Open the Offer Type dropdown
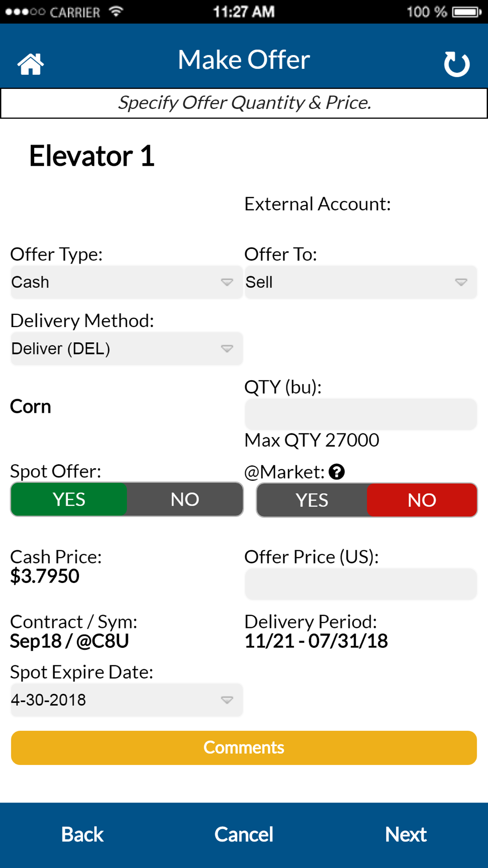This screenshot has width=488, height=868. click(126, 282)
